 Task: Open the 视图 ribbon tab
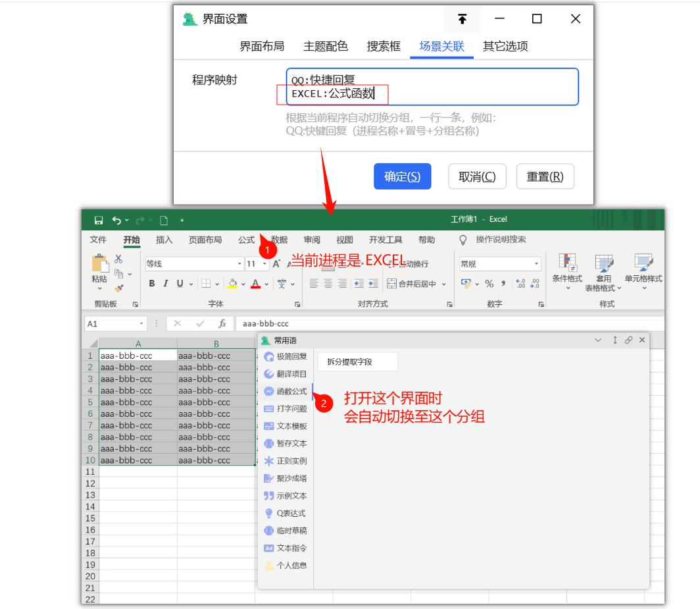pos(344,240)
